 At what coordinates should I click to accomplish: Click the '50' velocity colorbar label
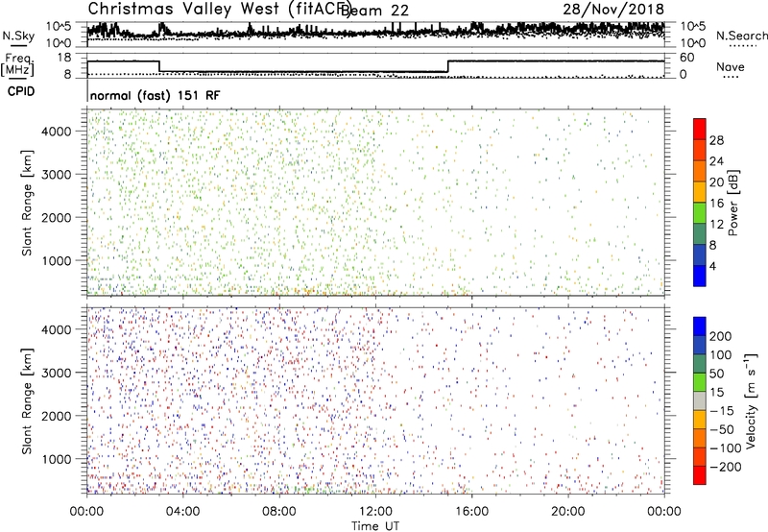(x=716, y=374)
